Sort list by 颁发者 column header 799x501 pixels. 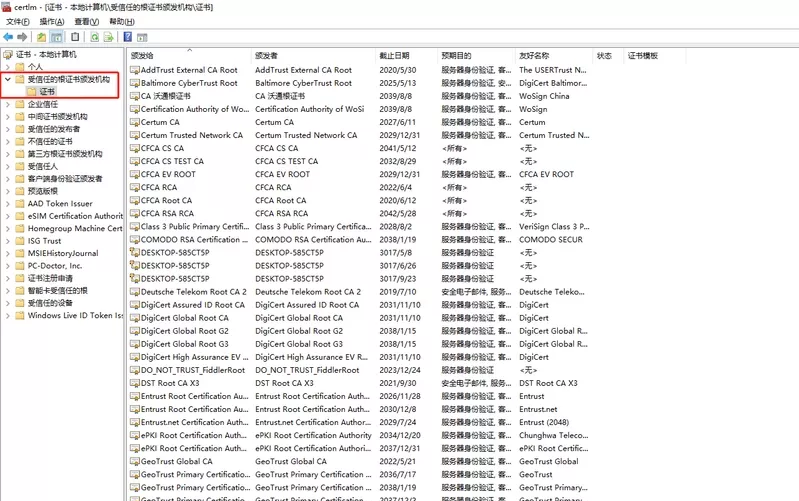point(266,56)
